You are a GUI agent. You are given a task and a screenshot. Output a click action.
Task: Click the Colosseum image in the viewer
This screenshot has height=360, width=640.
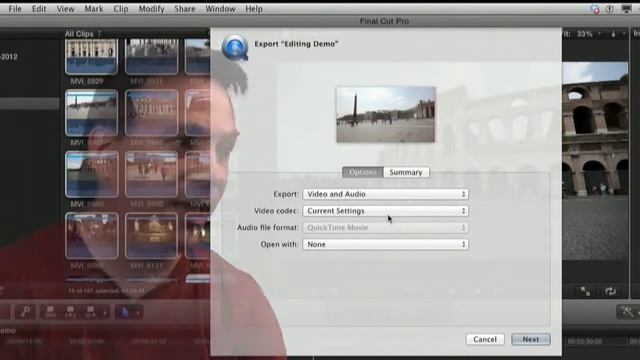[x=596, y=161]
